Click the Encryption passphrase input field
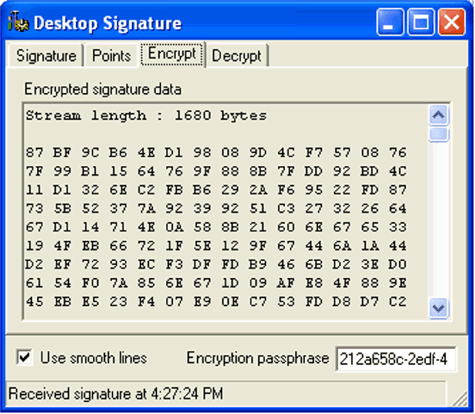 click(396, 359)
